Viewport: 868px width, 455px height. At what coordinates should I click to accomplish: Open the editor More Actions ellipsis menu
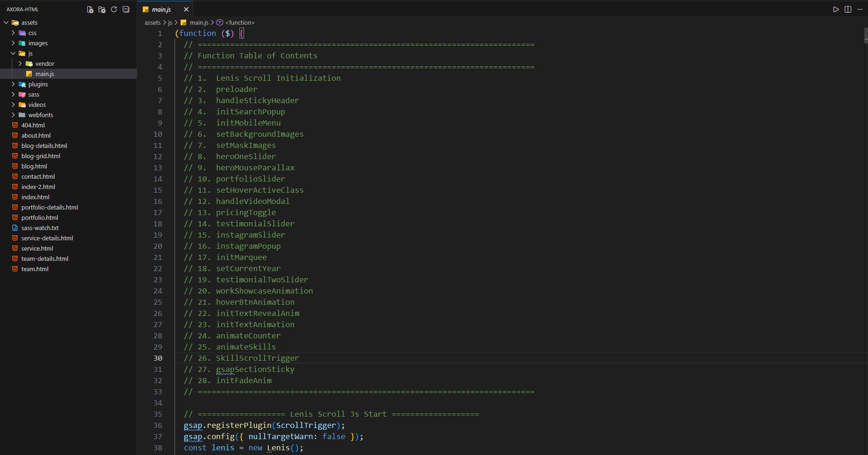pos(860,9)
